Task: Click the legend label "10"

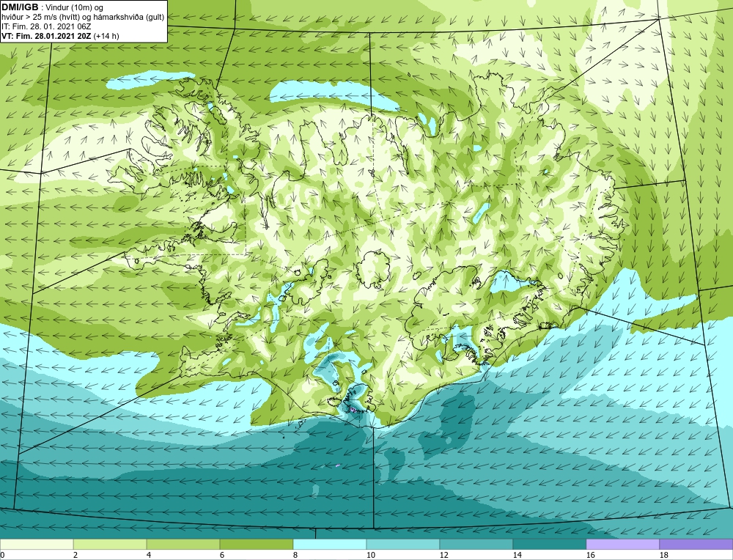Action: [371, 556]
